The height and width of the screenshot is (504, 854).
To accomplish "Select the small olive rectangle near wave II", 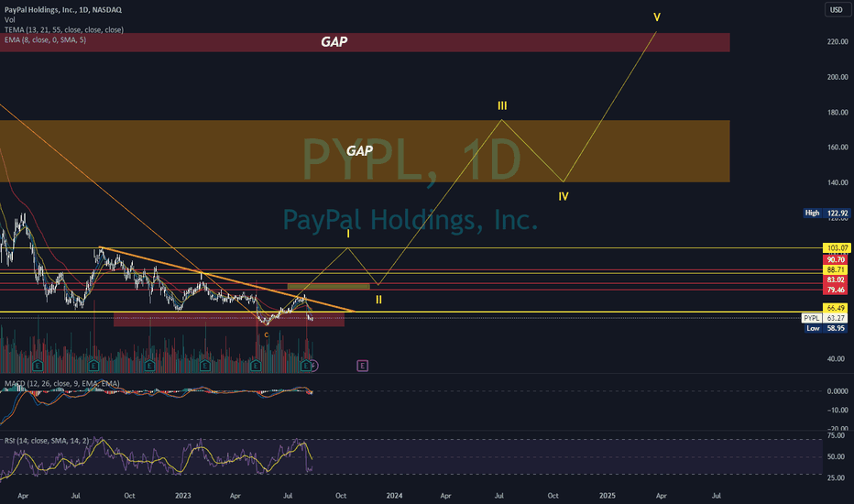I will tap(328, 287).
